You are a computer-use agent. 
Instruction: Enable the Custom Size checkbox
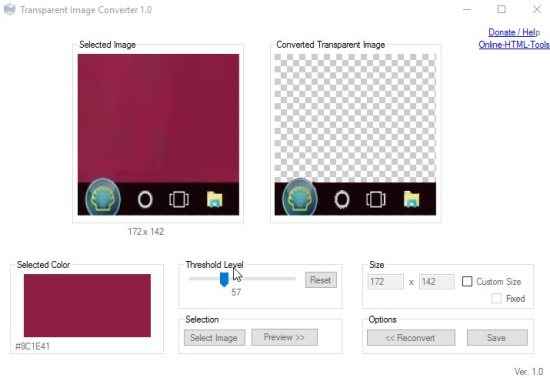pos(467,281)
